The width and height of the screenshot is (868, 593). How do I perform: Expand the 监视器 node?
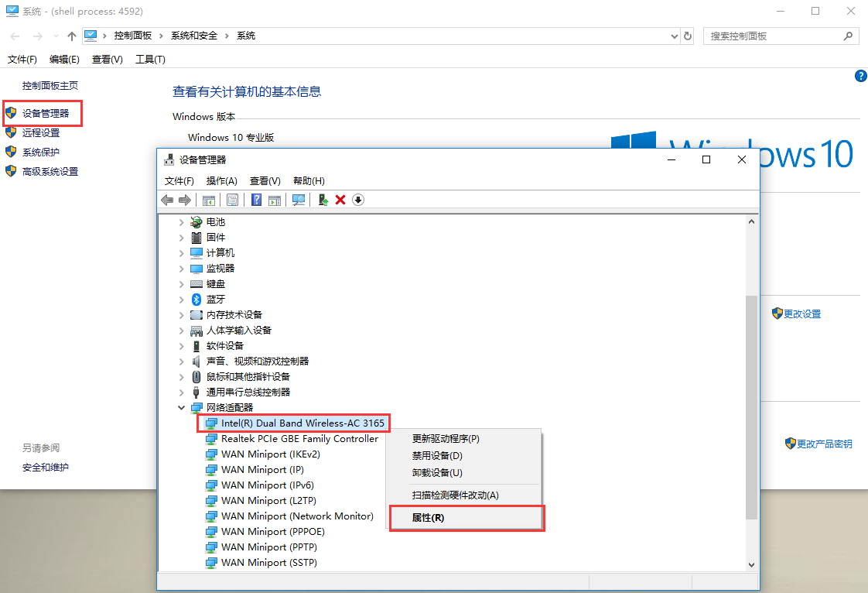182,269
